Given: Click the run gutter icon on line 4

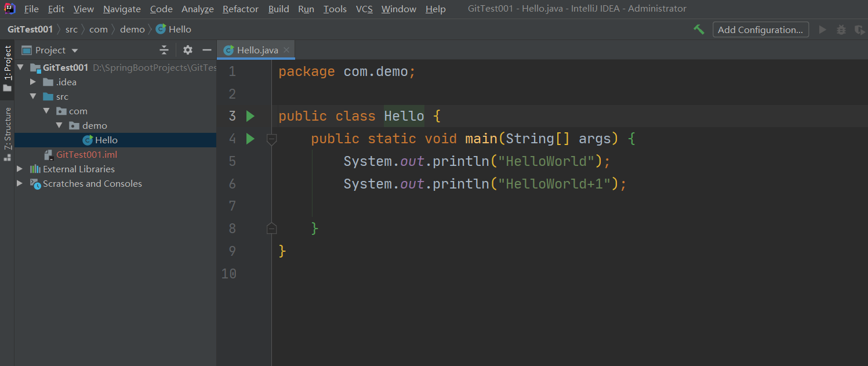Looking at the screenshot, I should click(250, 139).
